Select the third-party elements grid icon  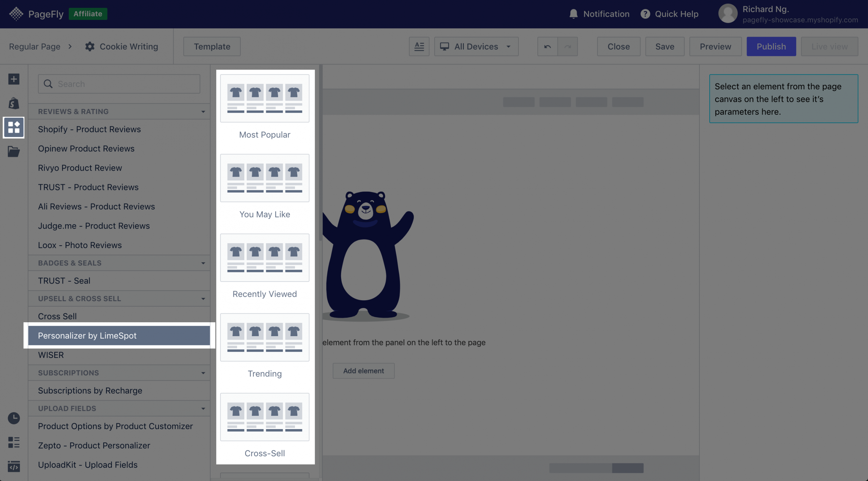14,128
